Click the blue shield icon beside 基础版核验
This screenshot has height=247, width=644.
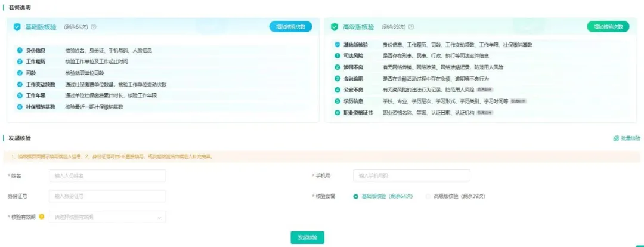17,27
